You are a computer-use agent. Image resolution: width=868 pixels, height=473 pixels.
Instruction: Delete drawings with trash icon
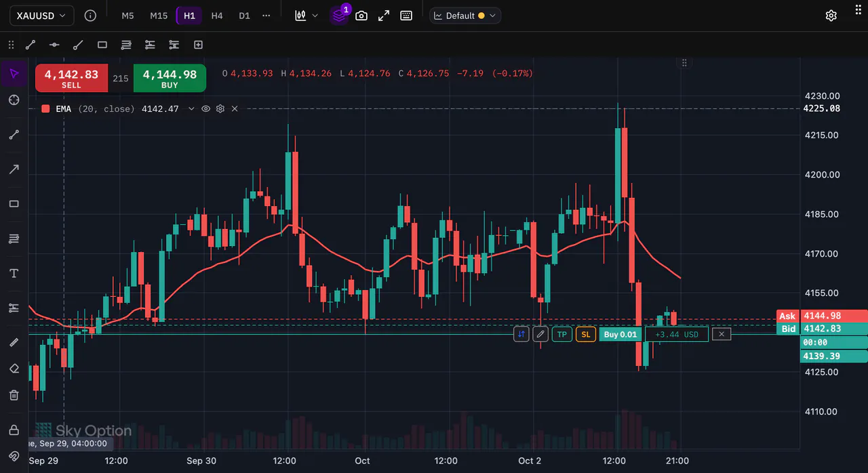tap(14, 395)
